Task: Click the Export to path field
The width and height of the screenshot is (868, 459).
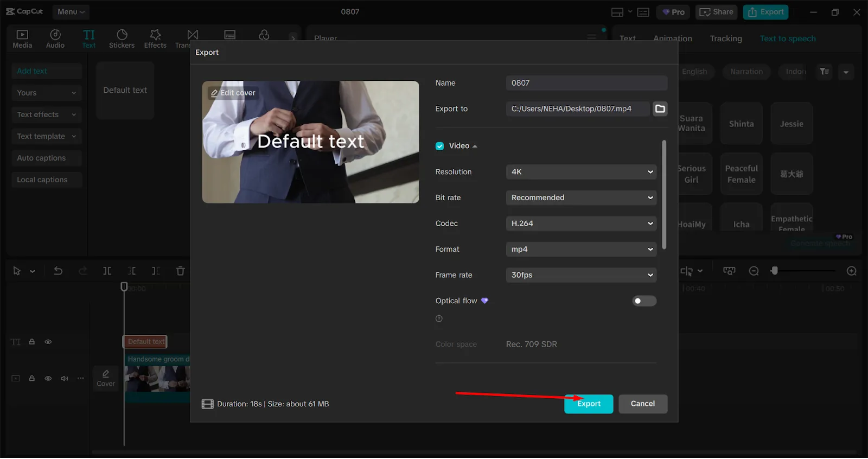Action: point(577,109)
